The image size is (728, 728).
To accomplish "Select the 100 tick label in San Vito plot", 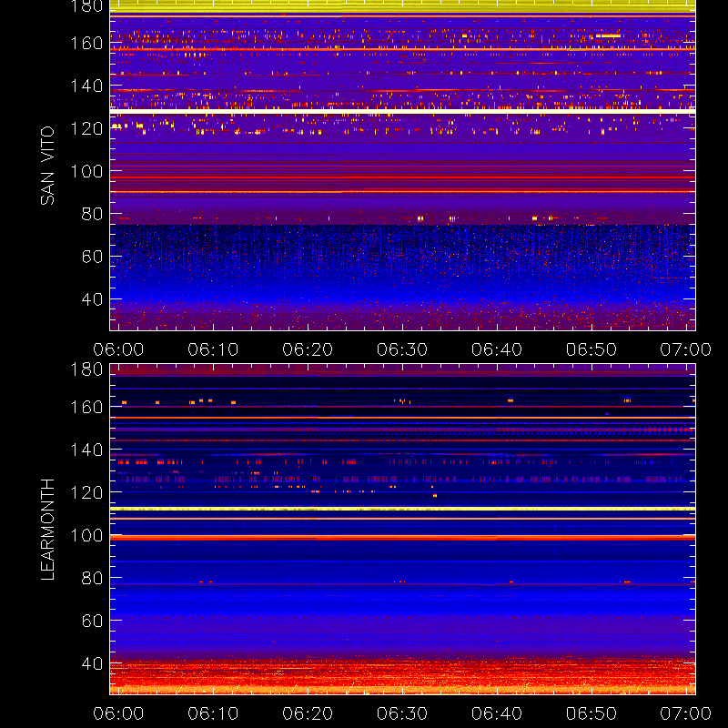I will tap(86, 171).
